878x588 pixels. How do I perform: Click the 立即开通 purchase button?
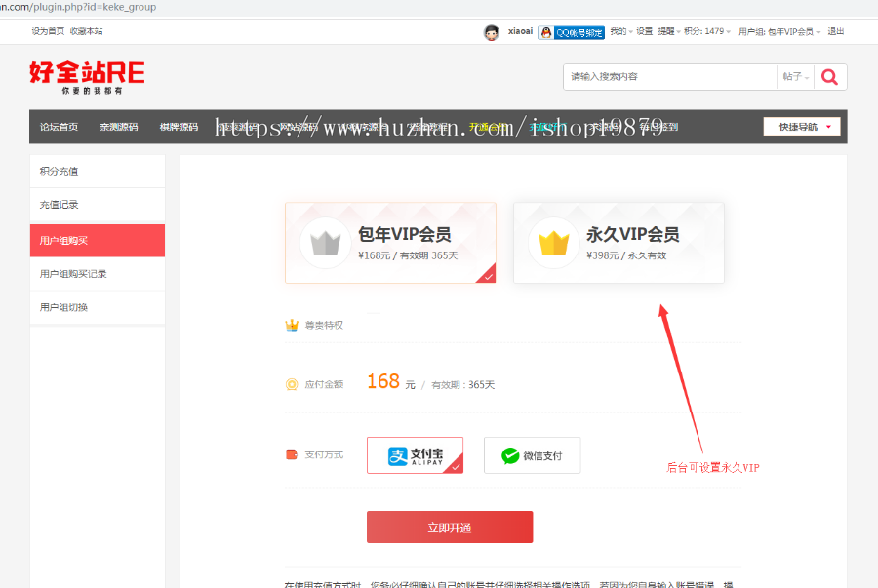click(449, 527)
